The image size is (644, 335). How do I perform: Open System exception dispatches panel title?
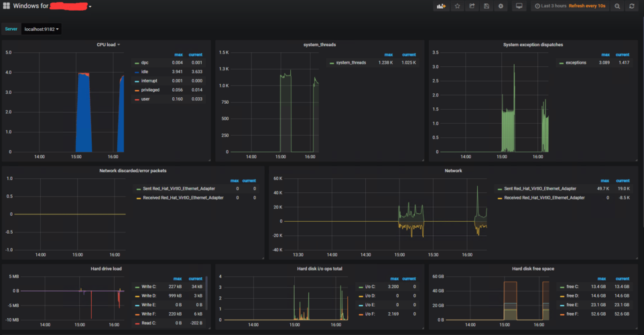(533, 45)
